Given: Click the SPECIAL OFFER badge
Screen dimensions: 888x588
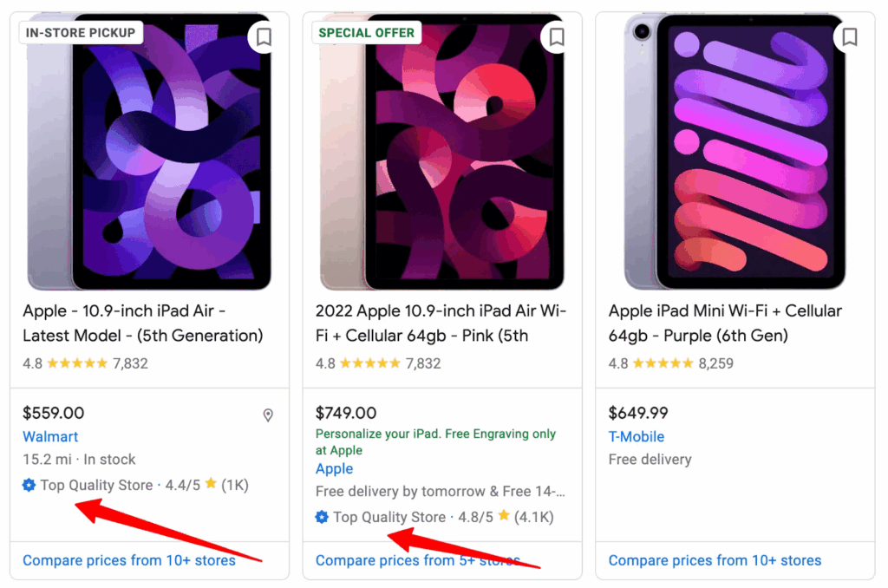Looking at the screenshot, I should [x=366, y=32].
